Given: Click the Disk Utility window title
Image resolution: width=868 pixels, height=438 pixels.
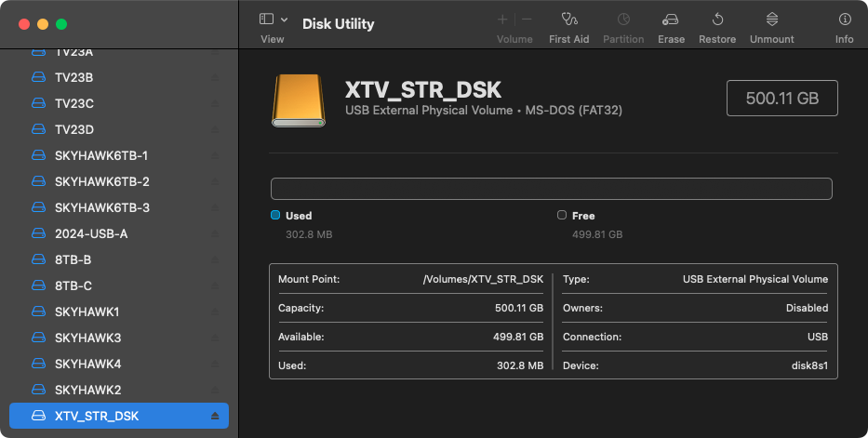Looking at the screenshot, I should (x=339, y=24).
